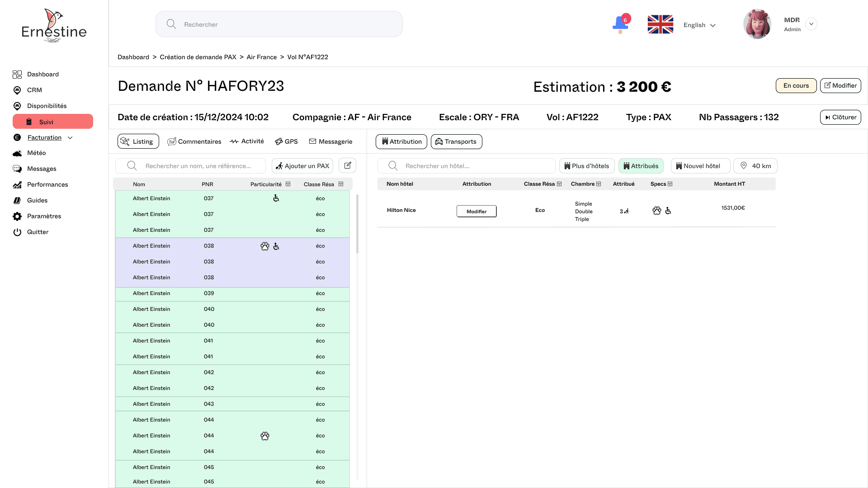The image size is (868, 488).
Task: Click the edit list pencil icon
Action: coord(347,165)
